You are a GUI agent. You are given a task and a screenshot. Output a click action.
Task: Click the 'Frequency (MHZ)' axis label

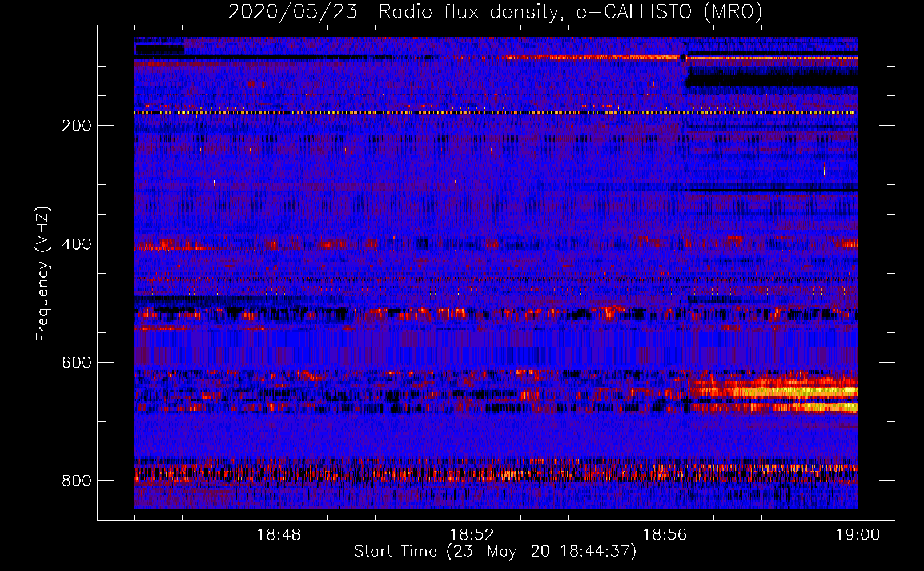click(43, 274)
